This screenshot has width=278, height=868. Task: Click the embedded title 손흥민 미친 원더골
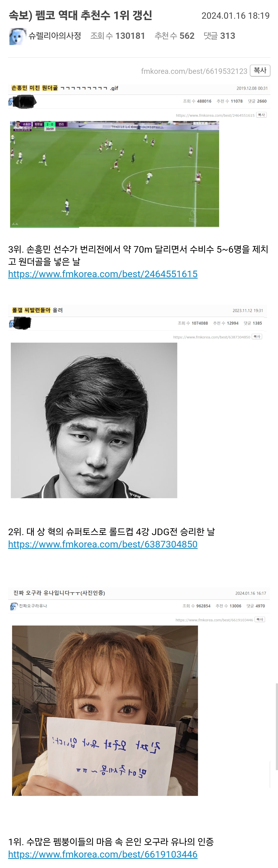(x=35, y=88)
